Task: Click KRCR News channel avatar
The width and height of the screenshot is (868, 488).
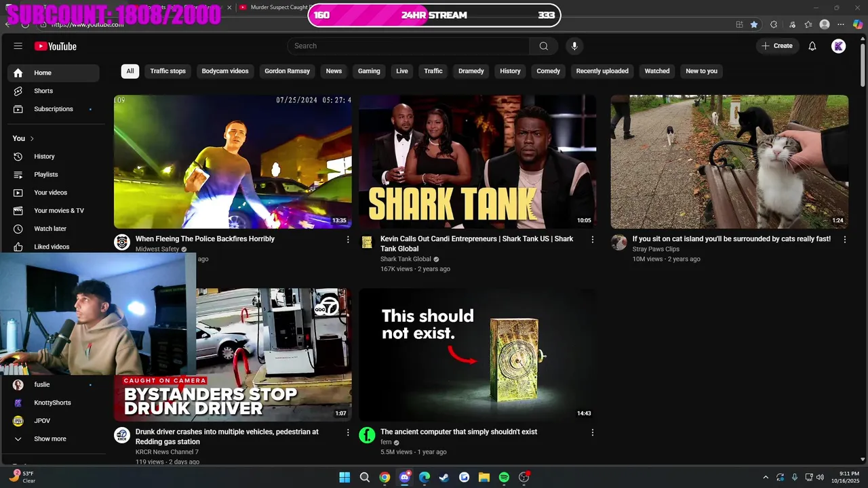Action: 122,435
